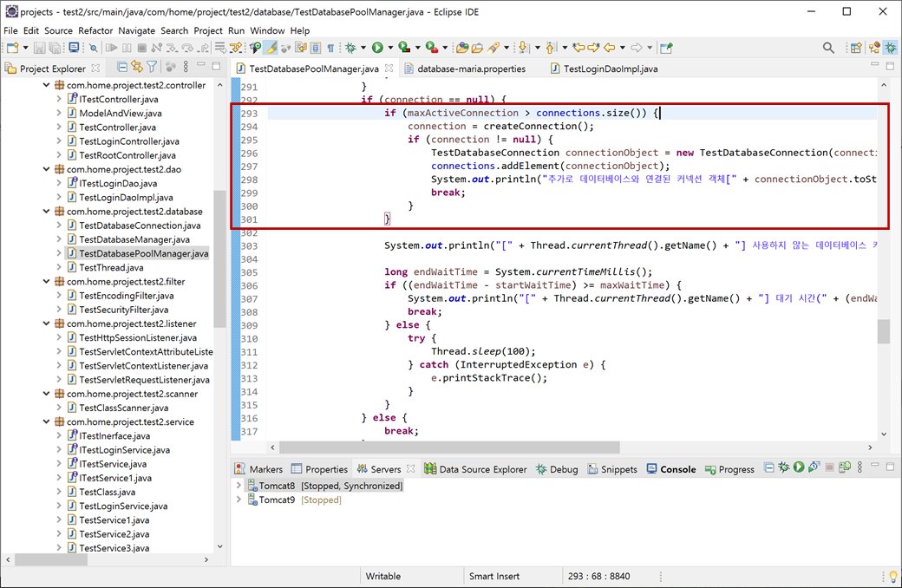
Task: Open the terminal monitor icon
Action: (x=75, y=48)
